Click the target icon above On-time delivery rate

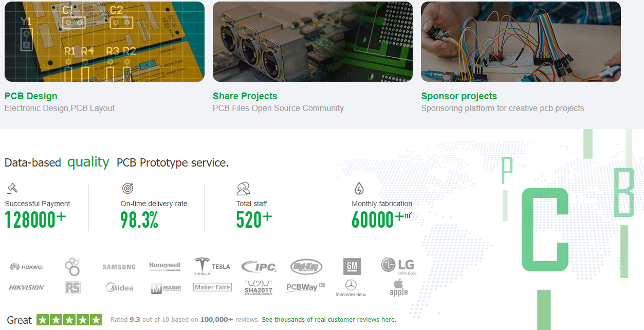127,188
